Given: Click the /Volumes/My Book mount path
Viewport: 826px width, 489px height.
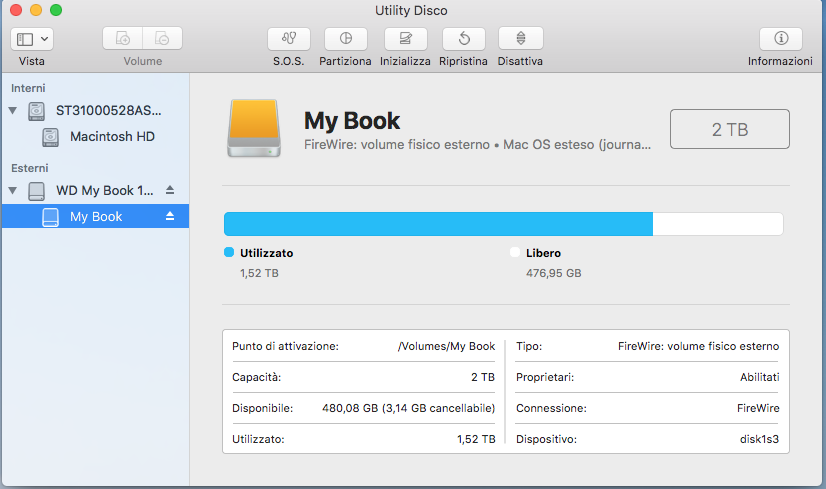Looking at the screenshot, I should click(446, 346).
